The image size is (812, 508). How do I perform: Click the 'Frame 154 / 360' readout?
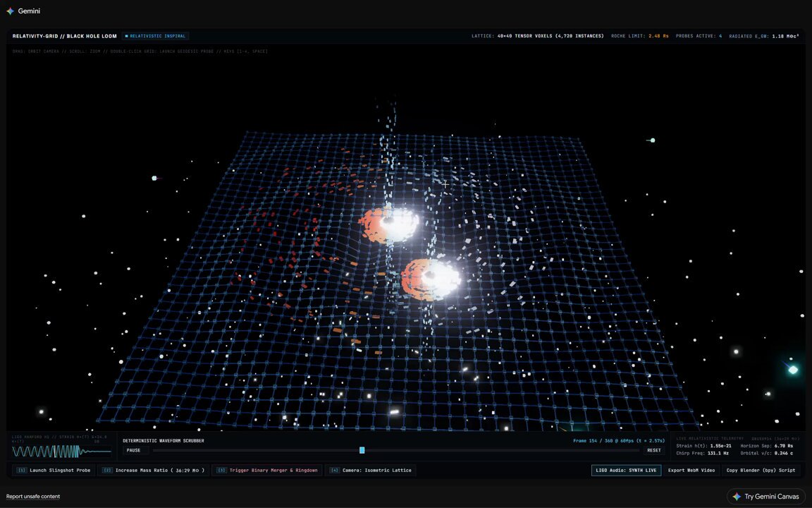619,440
